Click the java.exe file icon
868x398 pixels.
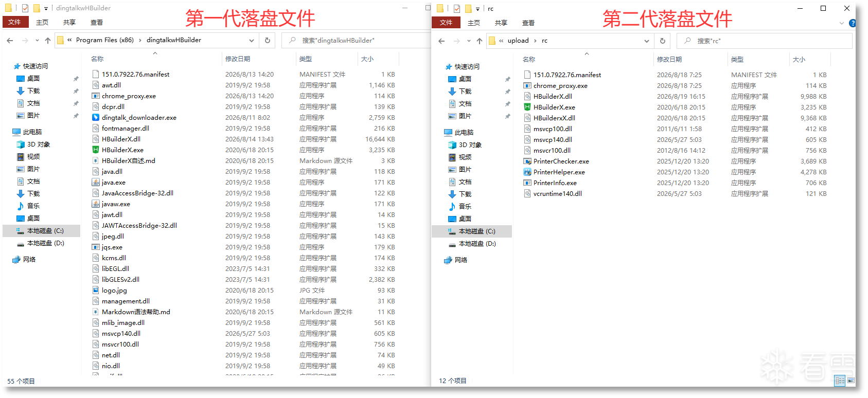[95, 182]
